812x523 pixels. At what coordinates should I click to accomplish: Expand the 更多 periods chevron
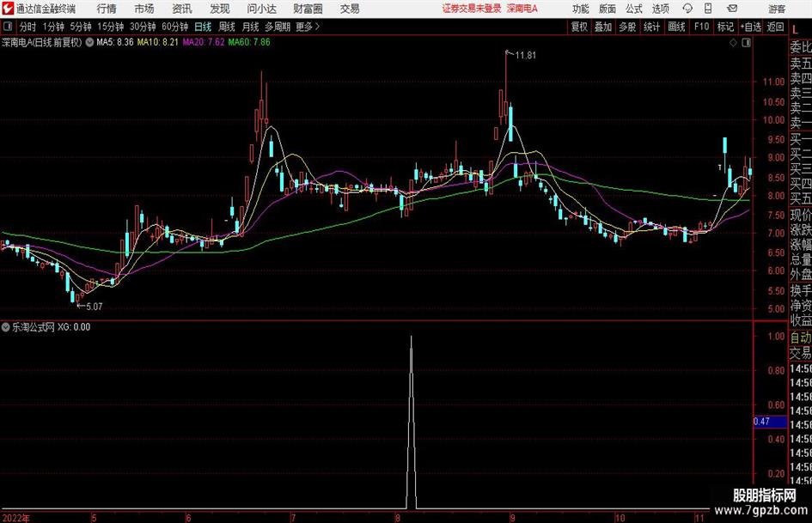[317, 27]
